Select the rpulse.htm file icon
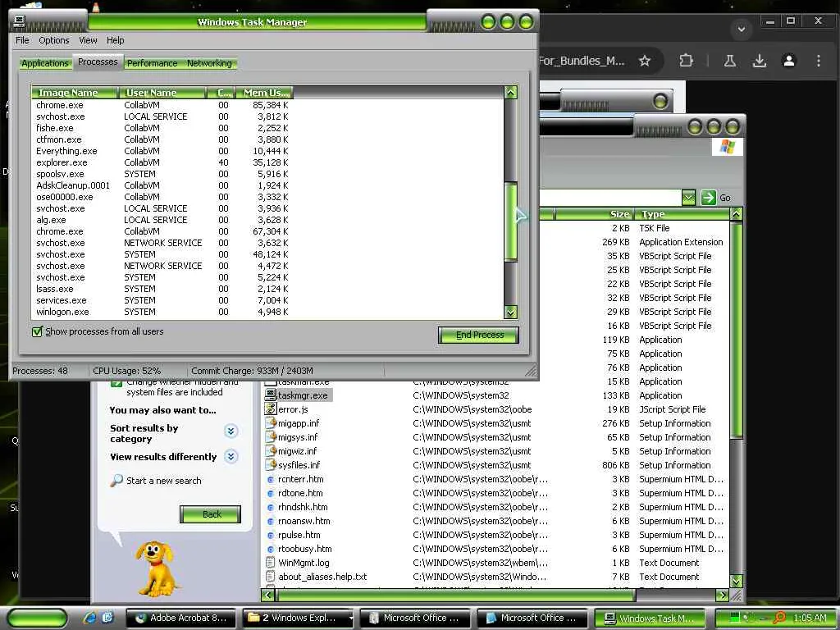Viewport: 840px width, 630px height. pos(271,535)
